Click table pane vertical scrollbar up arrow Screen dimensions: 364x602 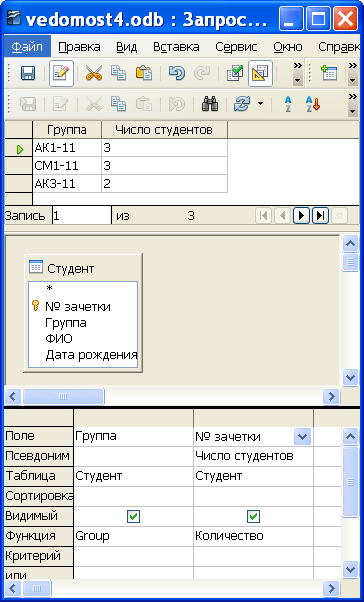pos(350,243)
